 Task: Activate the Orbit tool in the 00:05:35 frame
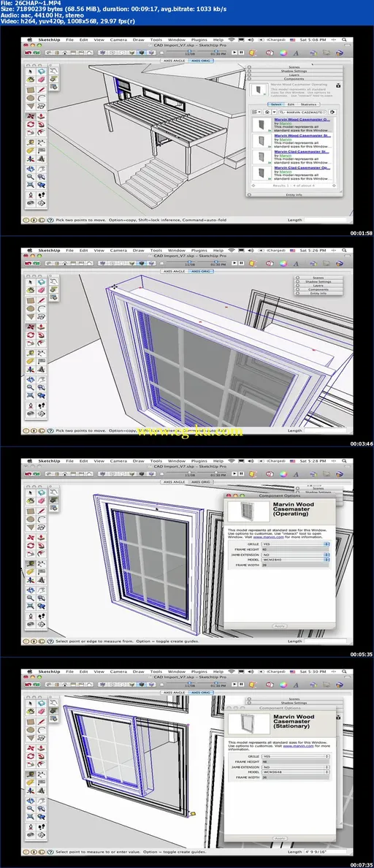(x=31, y=590)
